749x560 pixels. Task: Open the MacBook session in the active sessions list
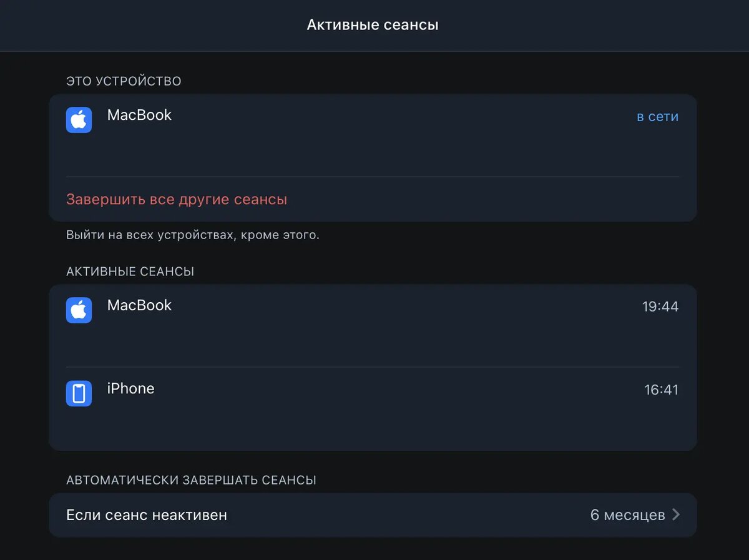point(139,305)
